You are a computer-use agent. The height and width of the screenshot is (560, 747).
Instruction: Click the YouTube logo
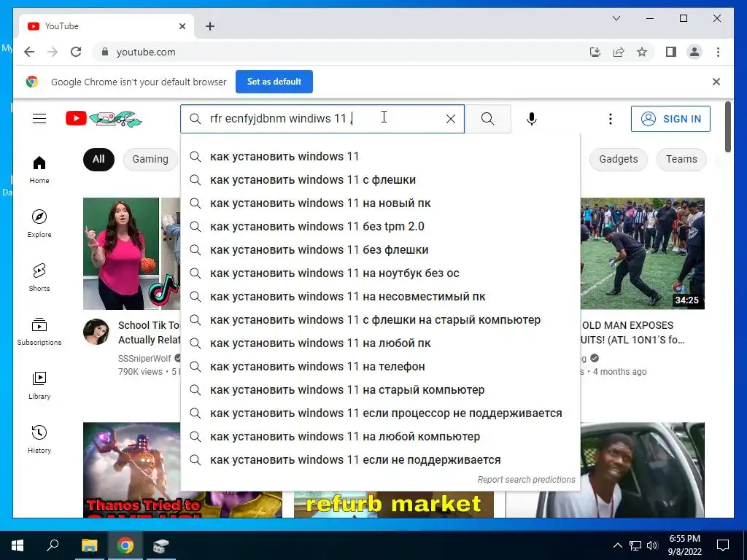[x=104, y=119]
